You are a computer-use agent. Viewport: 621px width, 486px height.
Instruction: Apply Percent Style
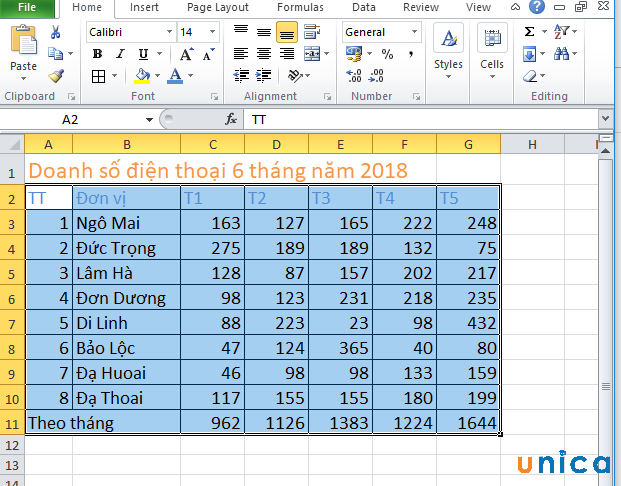pyautogui.click(x=387, y=54)
